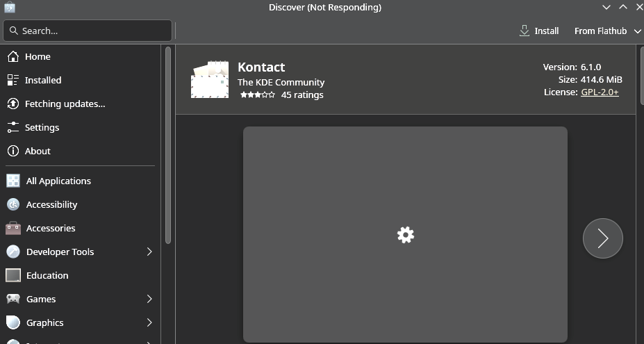The width and height of the screenshot is (644, 344).
Task: Click the All Applications grid icon
Action: [13, 181]
